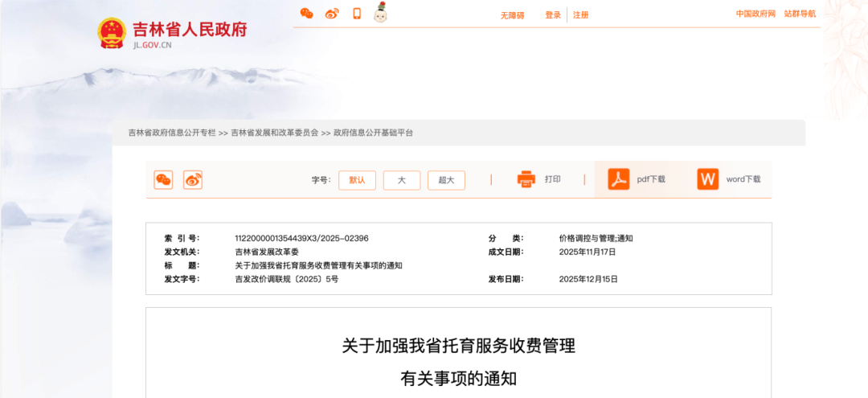Go to 吉林省发展和改革委员会 breadcrumb

(275, 133)
